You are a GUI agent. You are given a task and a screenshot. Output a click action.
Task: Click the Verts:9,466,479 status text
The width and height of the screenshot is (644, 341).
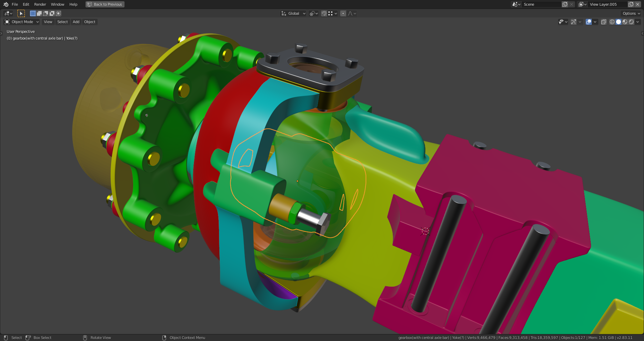click(x=481, y=338)
